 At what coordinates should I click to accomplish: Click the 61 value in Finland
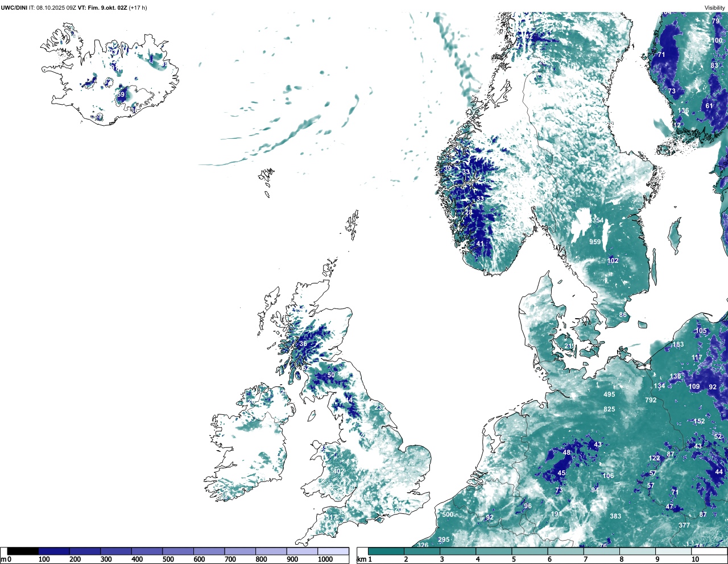point(709,106)
